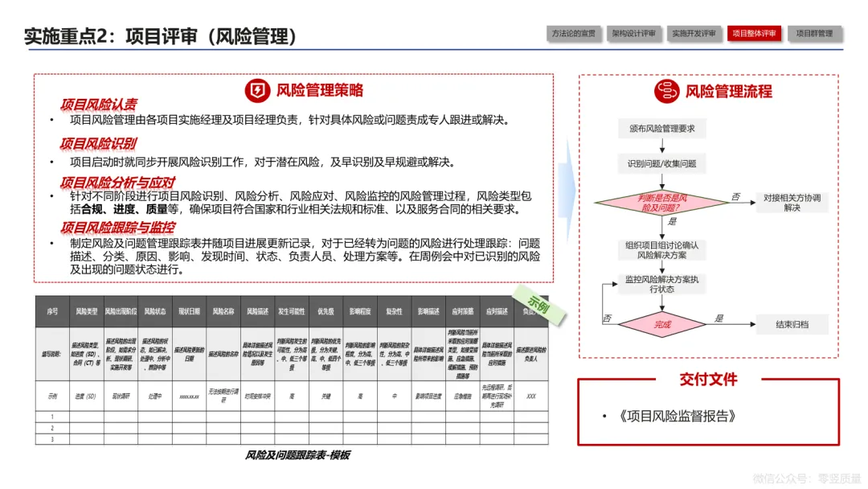
Task: Click the 现状日期 table header
Action: tap(190, 312)
